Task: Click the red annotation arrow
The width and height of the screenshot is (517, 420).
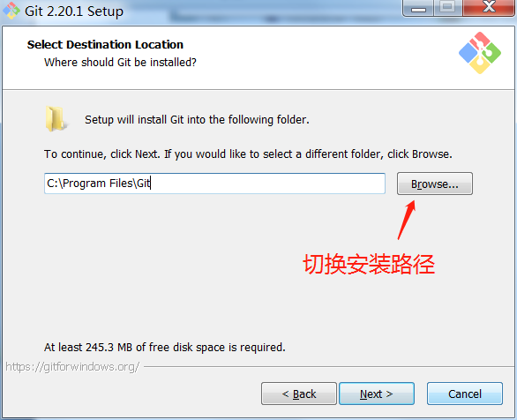Action: [x=406, y=220]
